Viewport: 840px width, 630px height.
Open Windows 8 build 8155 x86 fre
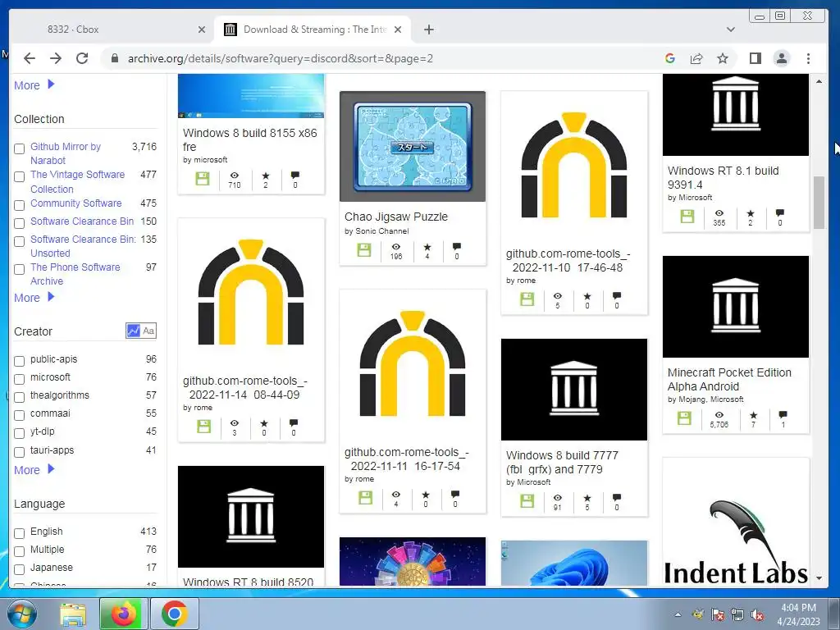coord(249,139)
